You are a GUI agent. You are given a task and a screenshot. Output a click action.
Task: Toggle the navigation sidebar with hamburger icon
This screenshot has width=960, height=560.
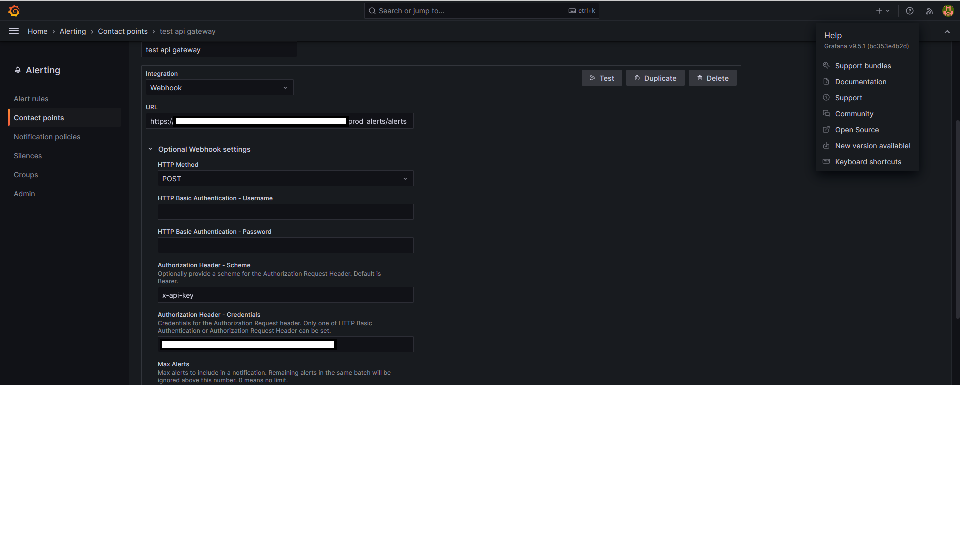tap(13, 31)
